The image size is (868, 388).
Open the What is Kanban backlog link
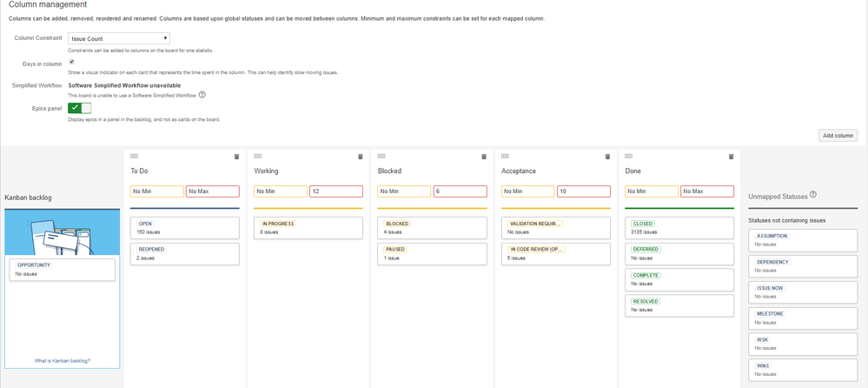(63, 360)
